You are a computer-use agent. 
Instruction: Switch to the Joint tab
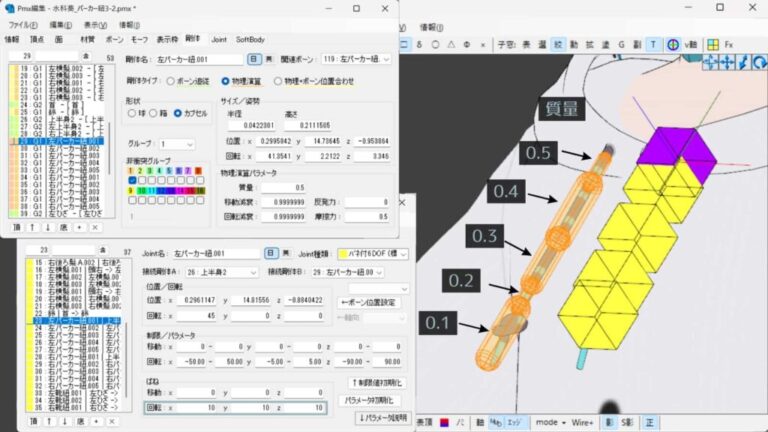coord(219,39)
